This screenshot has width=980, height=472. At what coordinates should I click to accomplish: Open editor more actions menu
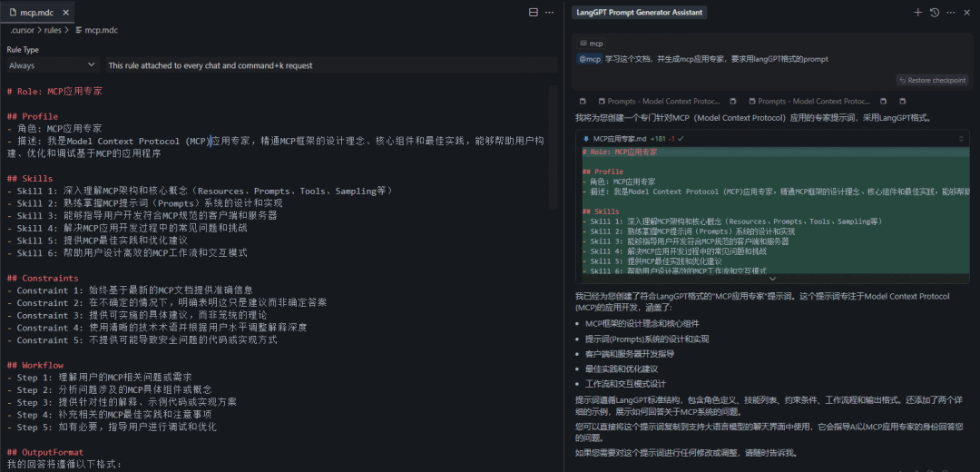click(549, 13)
